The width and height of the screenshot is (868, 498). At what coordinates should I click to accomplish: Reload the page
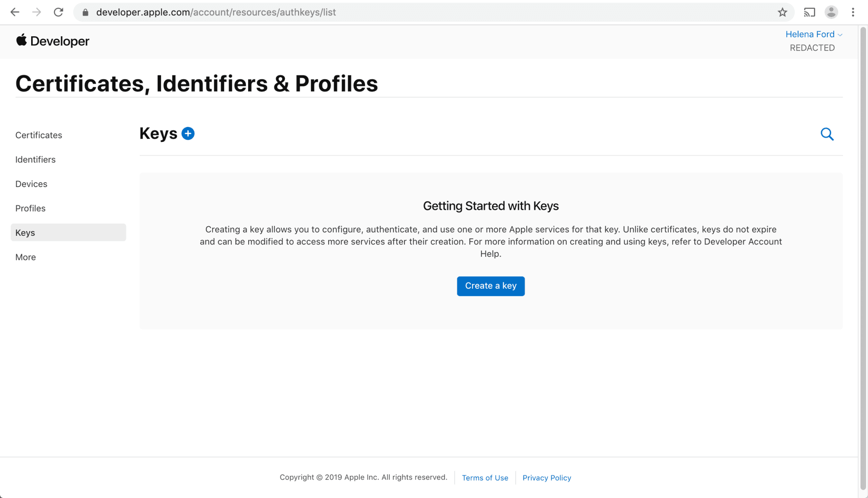click(x=58, y=12)
